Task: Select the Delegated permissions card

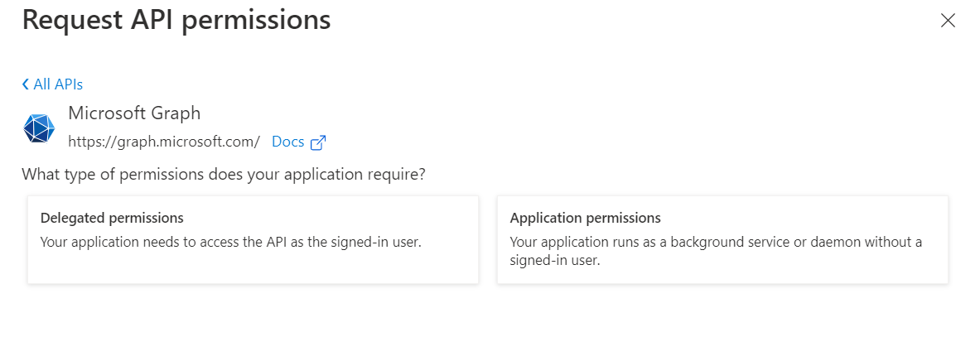Action: (x=253, y=239)
